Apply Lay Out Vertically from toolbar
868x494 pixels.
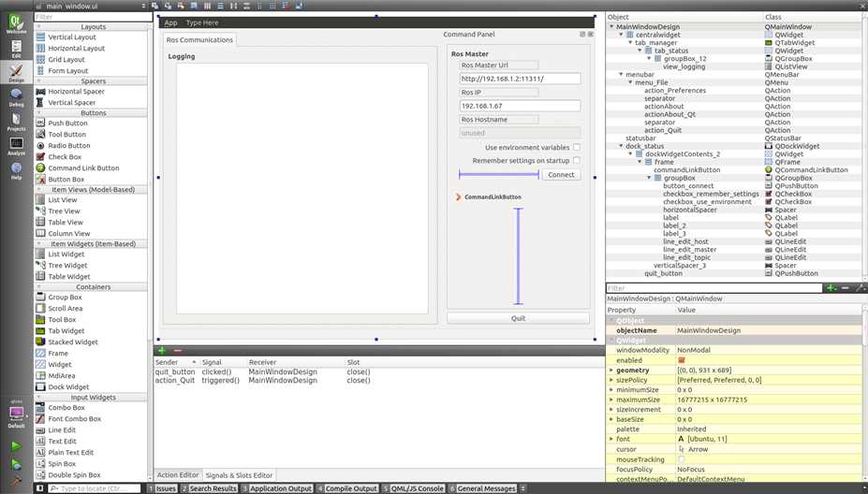point(220,6)
